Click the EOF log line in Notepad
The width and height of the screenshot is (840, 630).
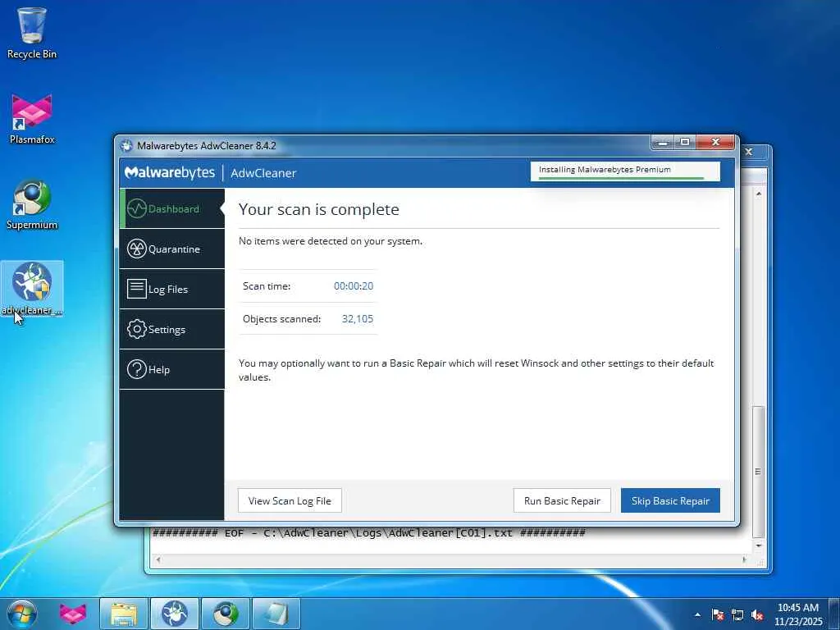[369, 533]
